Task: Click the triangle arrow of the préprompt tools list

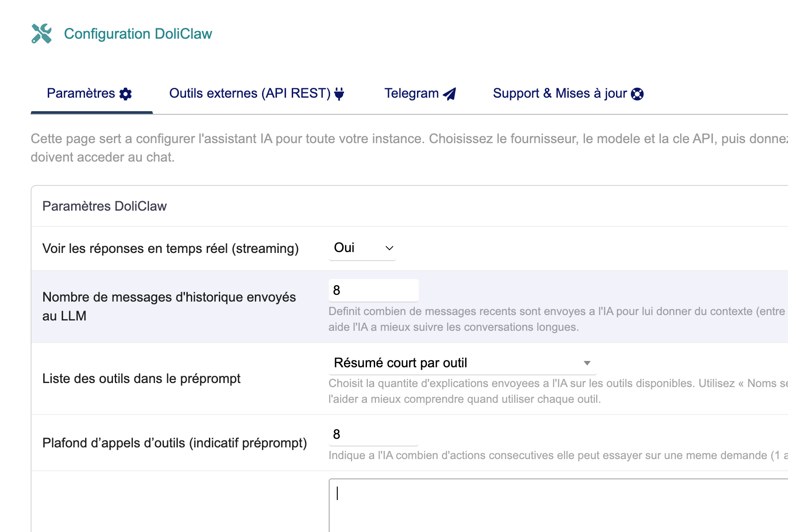Action: click(587, 363)
